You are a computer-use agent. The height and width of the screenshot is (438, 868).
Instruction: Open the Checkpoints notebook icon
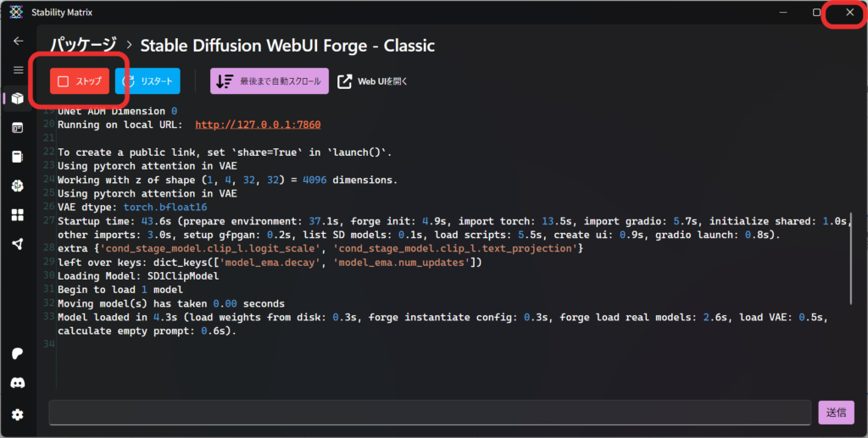tap(18, 157)
